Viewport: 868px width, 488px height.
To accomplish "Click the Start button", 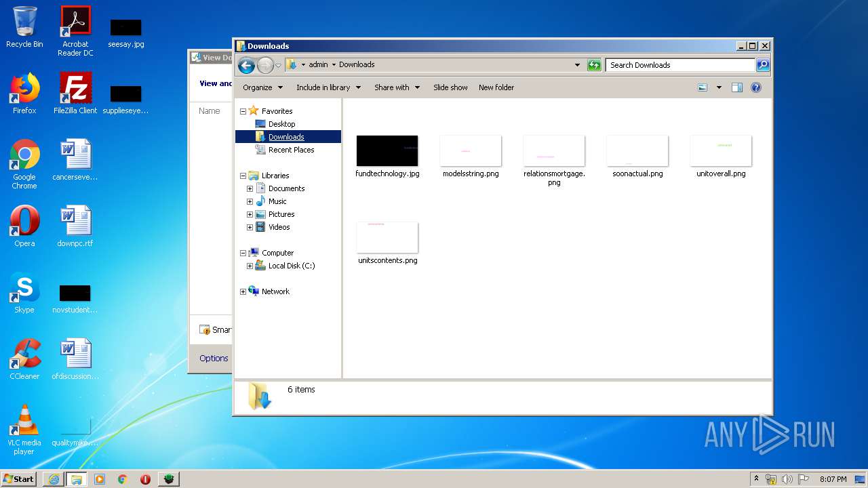I will pos(19,479).
